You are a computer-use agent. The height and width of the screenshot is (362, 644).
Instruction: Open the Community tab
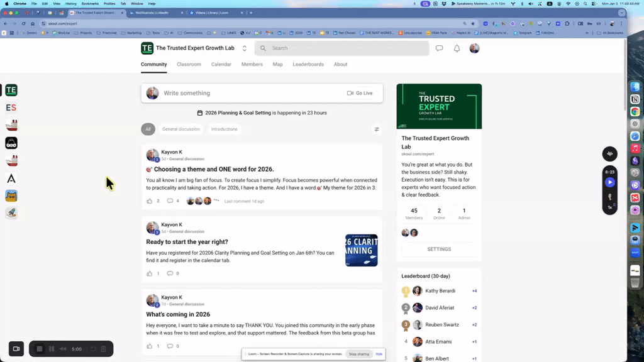pos(154,65)
